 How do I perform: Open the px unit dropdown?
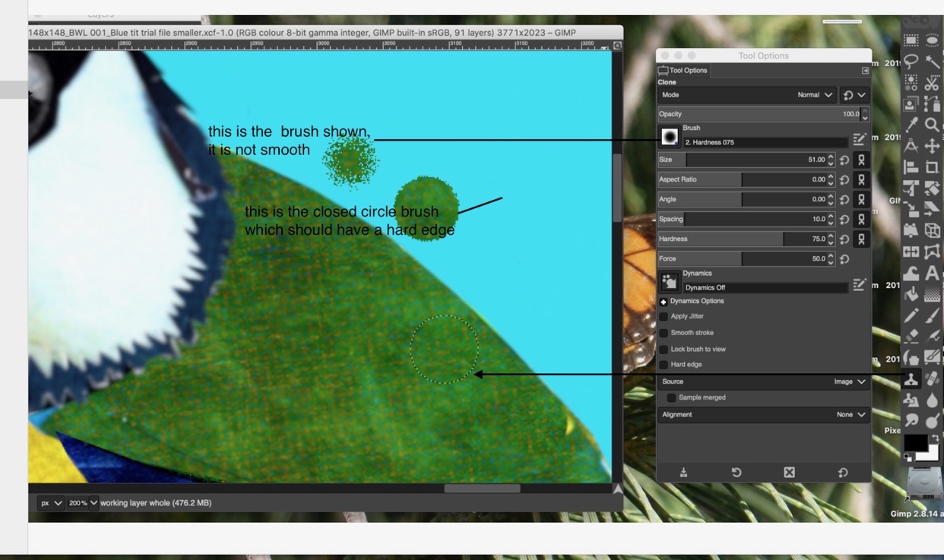(52, 503)
